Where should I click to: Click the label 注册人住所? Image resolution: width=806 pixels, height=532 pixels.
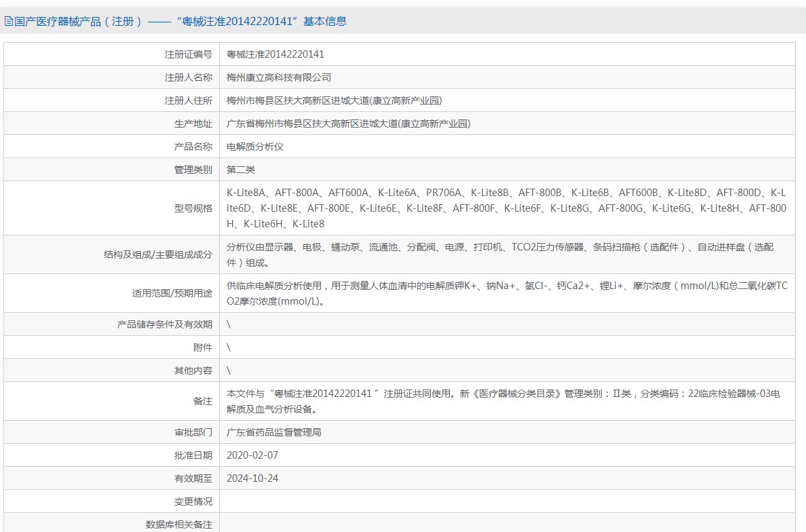(188, 100)
